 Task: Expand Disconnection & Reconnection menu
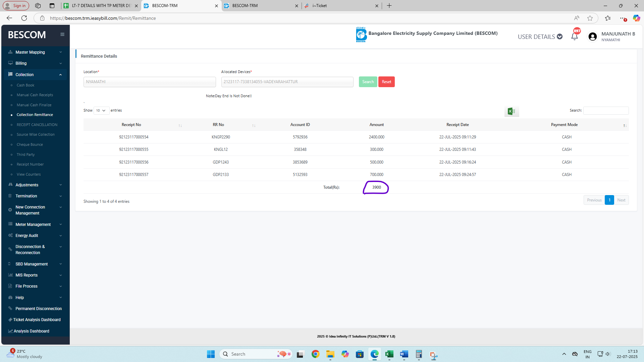pyautogui.click(x=35, y=249)
